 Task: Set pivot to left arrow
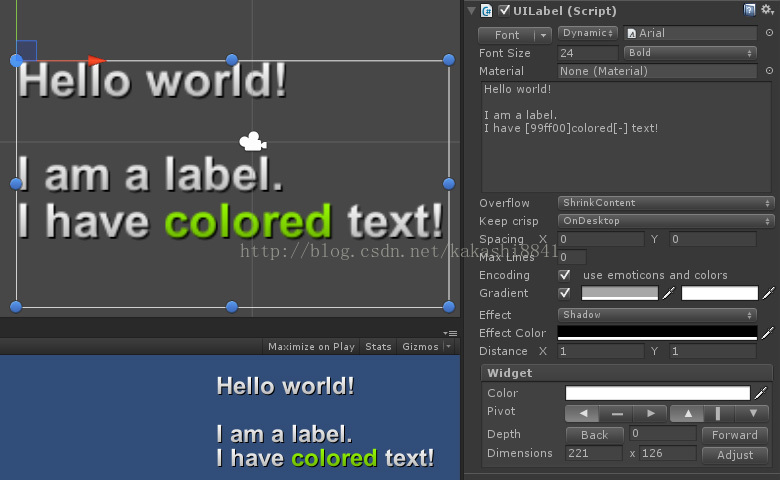tap(583, 413)
